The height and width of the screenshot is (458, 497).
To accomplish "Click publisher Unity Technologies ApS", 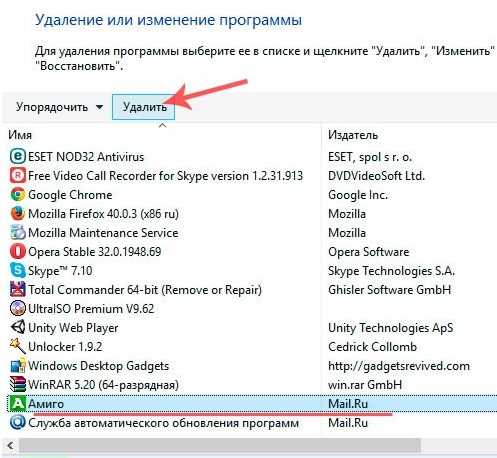I will pyautogui.click(x=391, y=328).
